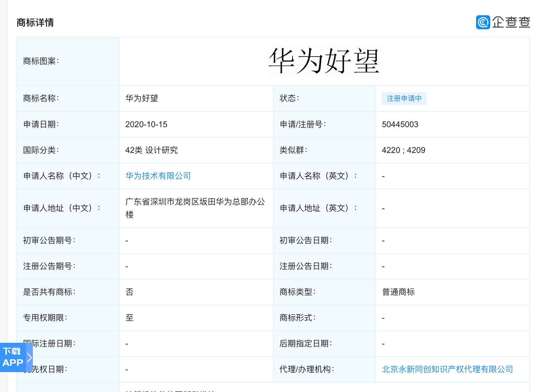538x392 pixels.
Task: Select exclusive rights period value 至
Action: (x=129, y=318)
